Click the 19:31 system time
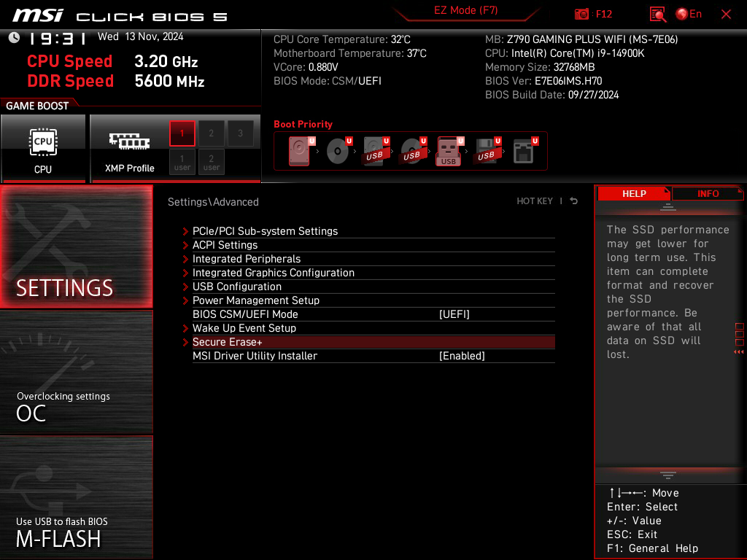Image resolution: width=747 pixels, height=560 pixels. (x=57, y=38)
